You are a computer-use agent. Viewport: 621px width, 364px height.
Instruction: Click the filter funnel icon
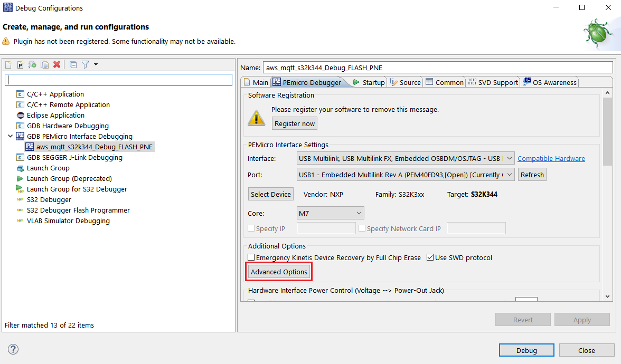tap(84, 64)
